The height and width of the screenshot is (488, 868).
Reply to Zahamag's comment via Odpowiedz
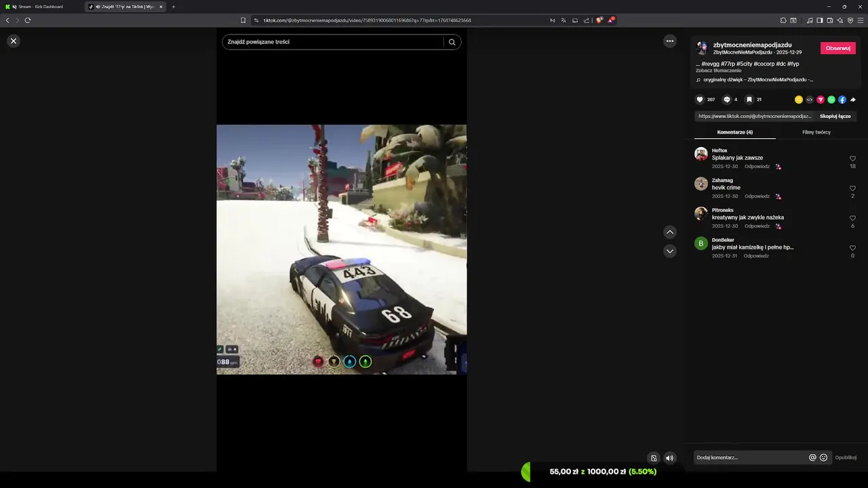coord(757,197)
